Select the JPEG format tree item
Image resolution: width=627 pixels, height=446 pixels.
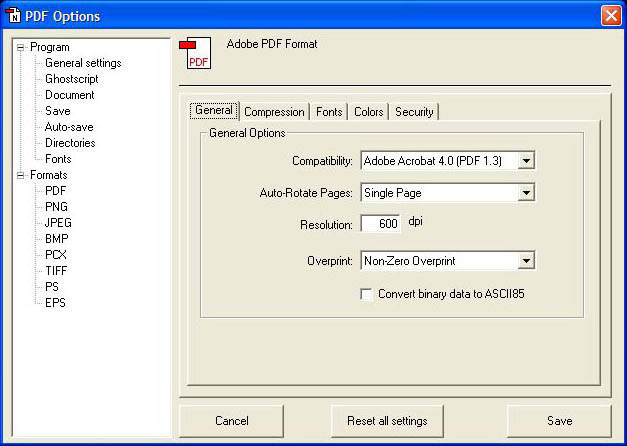point(58,223)
